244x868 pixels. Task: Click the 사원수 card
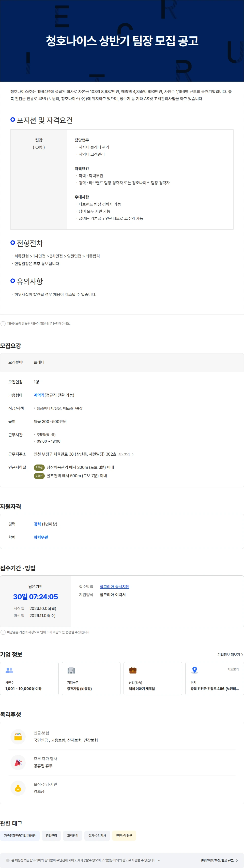point(29,678)
